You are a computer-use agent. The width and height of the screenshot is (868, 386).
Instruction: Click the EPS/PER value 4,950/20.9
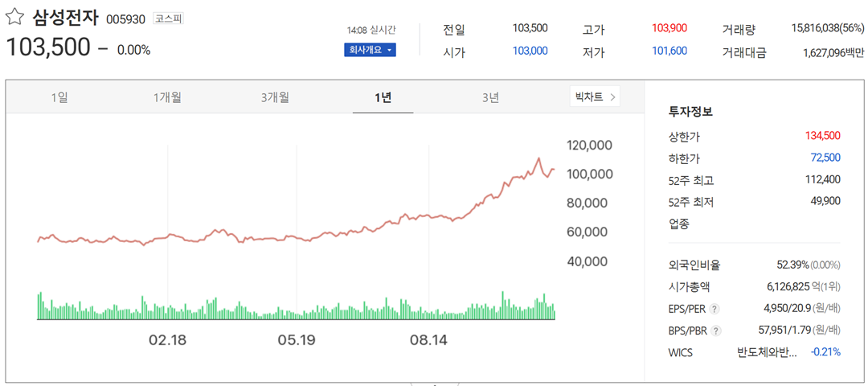[x=788, y=309]
